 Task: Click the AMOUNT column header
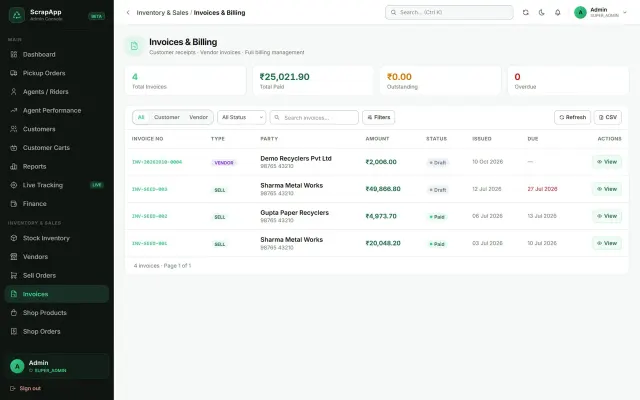pos(377,139)
